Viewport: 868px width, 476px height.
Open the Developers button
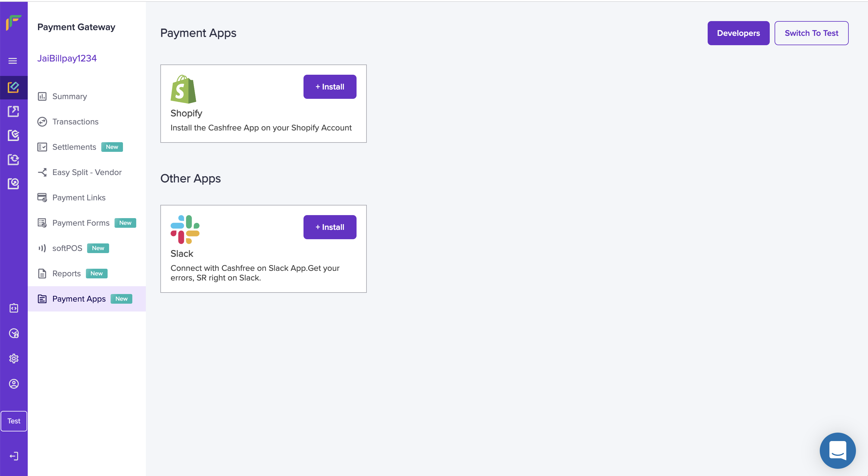tap(738, 33)
